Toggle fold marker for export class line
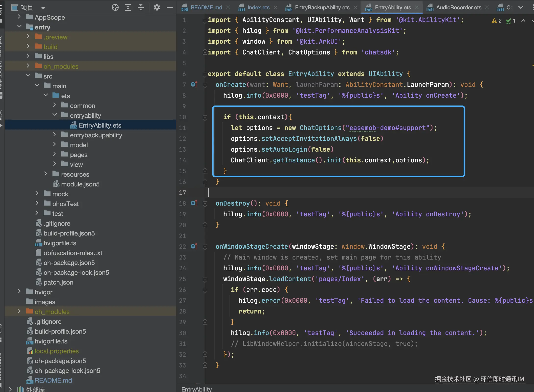534x392 pixels. click(x=205, y=74)
